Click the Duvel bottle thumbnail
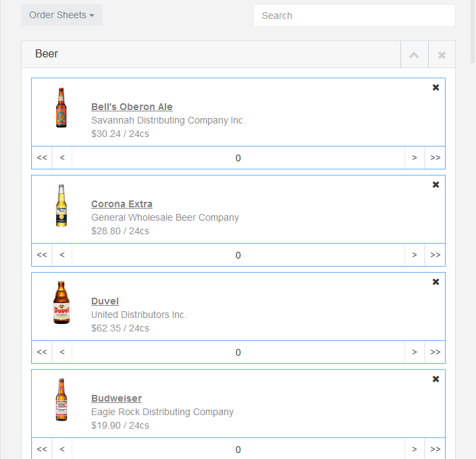The height and width of the screenshot is (459, 476). click(x=61, y=302)
